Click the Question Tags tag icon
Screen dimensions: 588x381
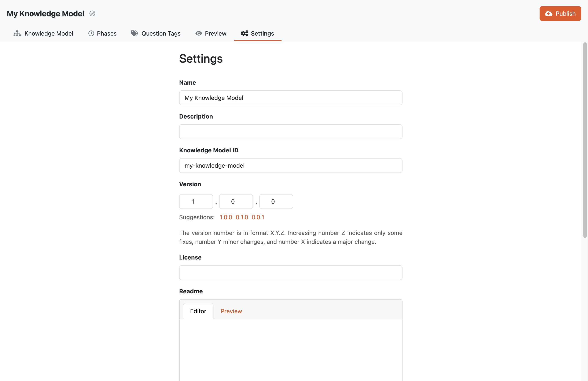134,33
